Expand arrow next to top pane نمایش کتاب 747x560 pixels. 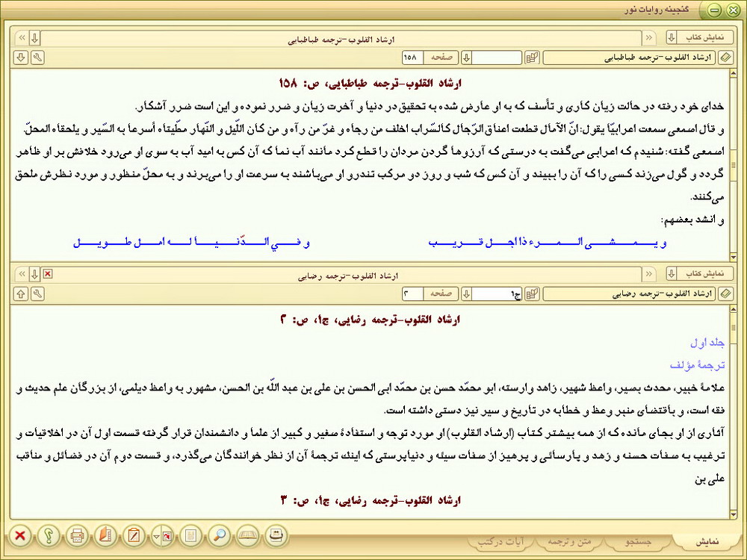[x=671, y=37]
